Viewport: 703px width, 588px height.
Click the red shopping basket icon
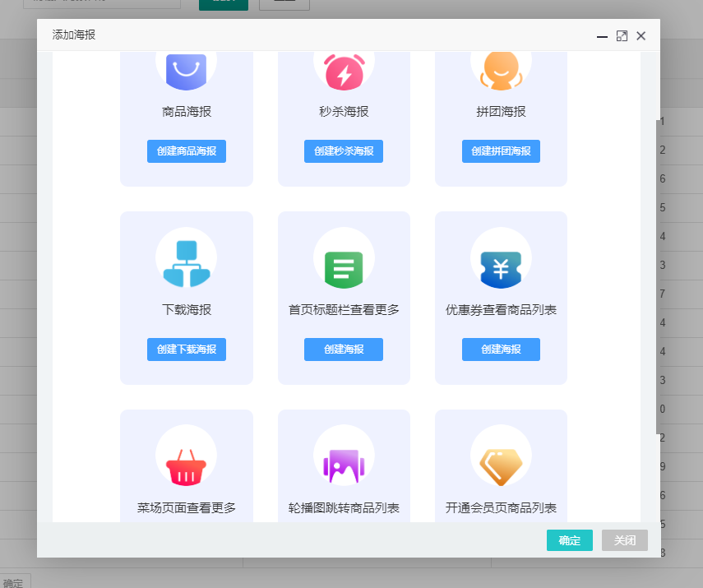pos(186,466)
